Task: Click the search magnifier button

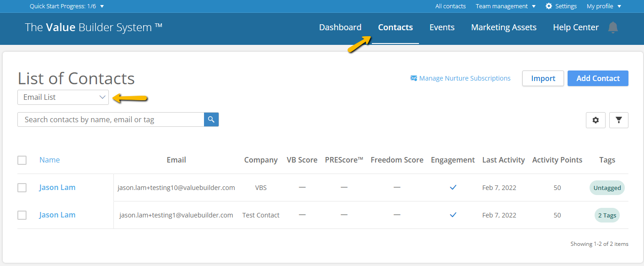Action: point(211,119)
